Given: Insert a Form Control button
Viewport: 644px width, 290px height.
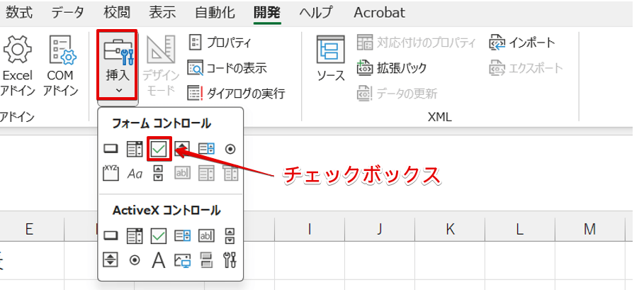Looking at the screenshot, I should [x=110, y=149].
